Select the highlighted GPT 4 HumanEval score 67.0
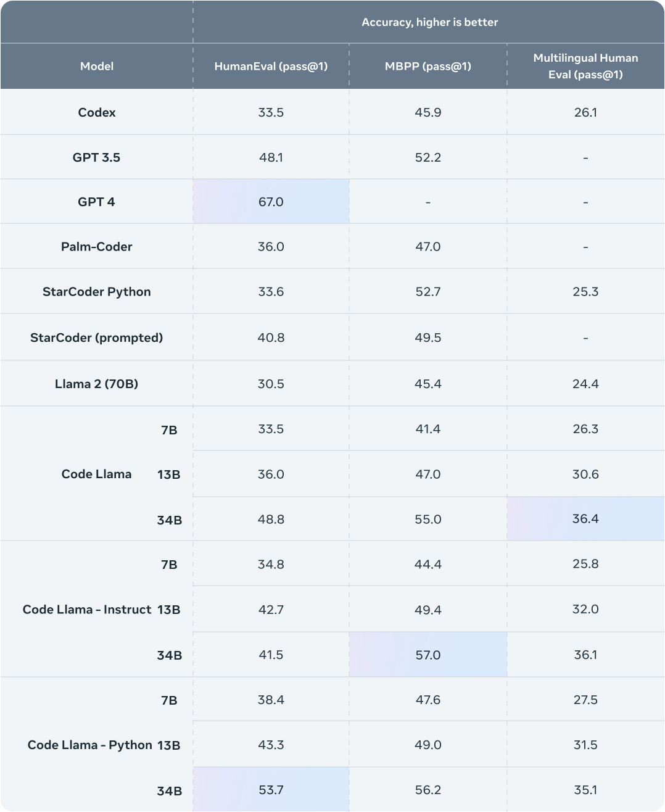This screenshot has width=665, height=812. (271, 202)
